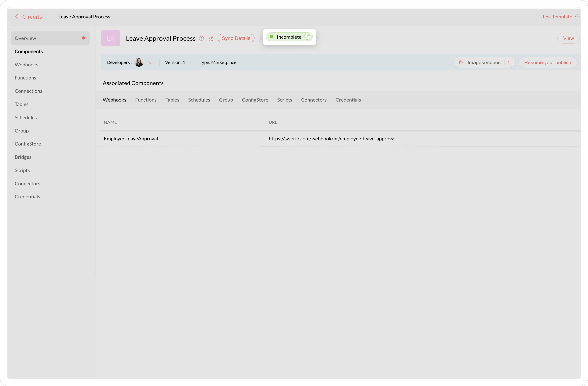Open Schedules in the left sidebar

pos(26,118)
